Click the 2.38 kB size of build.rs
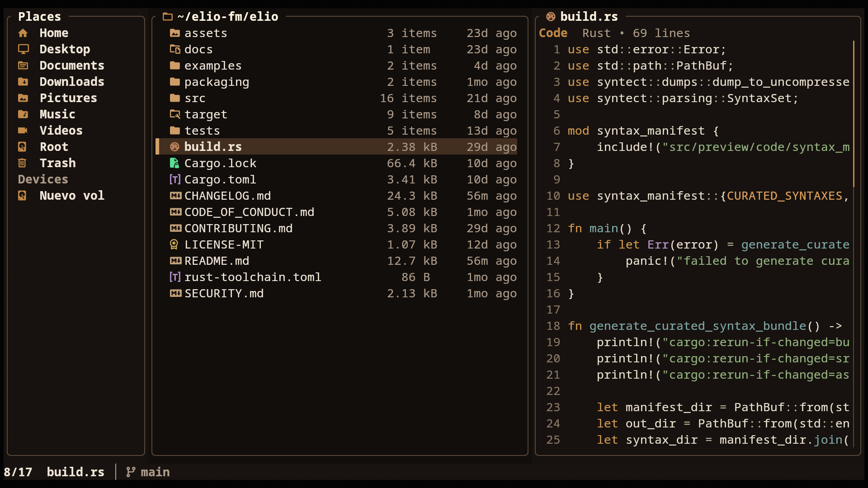 tap(412, 147)
